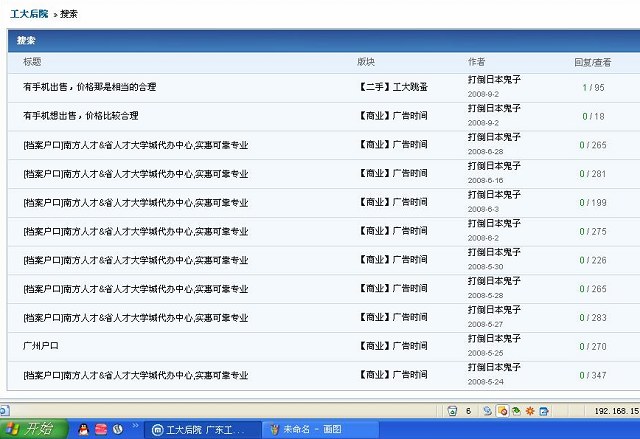Open QQ penguin icon in quick launch
640x439 pixels.
coord(83,429)
